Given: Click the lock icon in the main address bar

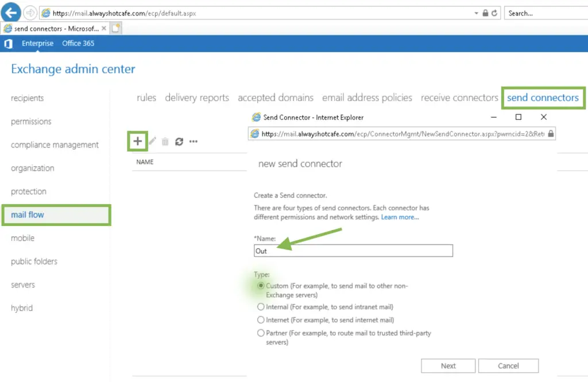Looking at the screenshot, I should 485,13.
